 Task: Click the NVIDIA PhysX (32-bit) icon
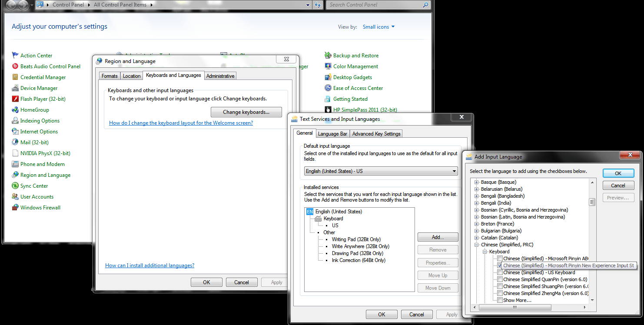(16, 153)
